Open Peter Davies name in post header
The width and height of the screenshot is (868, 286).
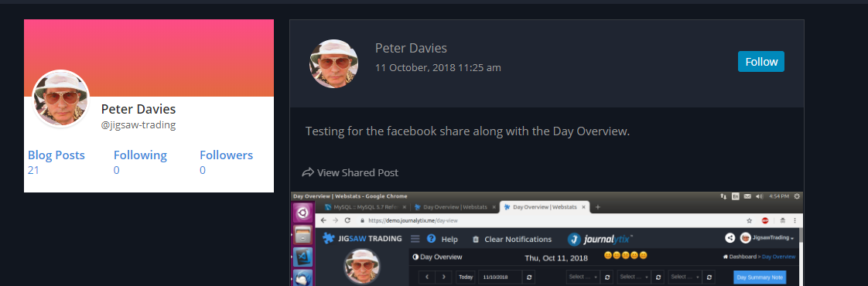pyautogui.click(x=411, y=48)
